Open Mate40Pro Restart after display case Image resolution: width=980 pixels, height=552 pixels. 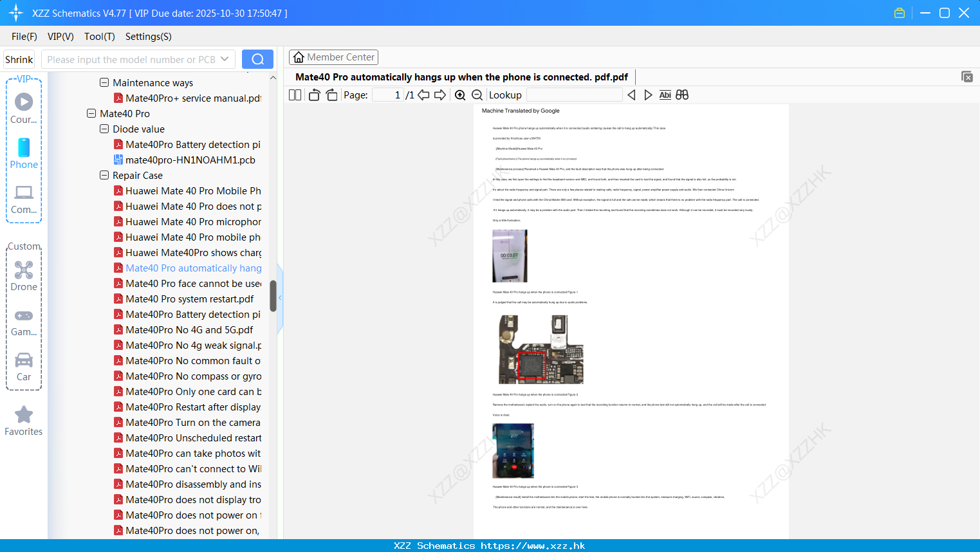187,407
